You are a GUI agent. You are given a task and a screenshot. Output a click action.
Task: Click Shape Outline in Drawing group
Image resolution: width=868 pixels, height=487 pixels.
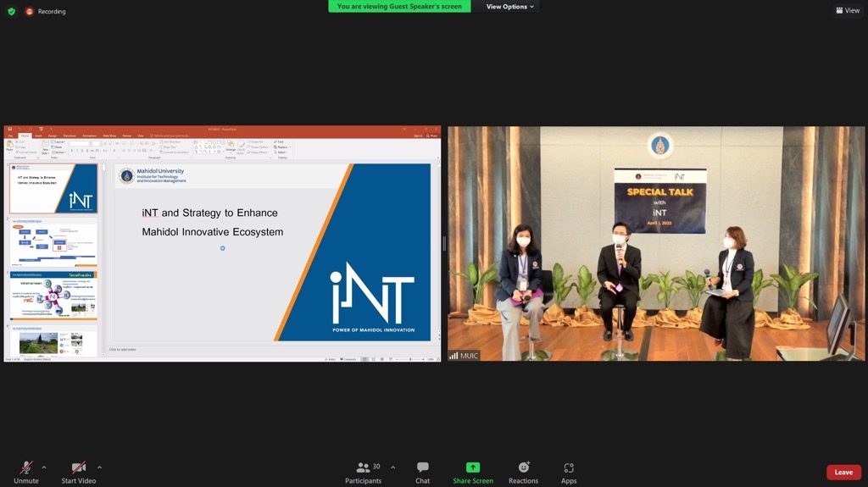click(258, 147)
